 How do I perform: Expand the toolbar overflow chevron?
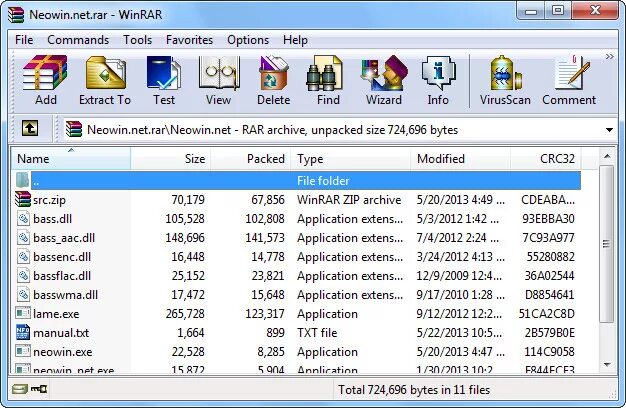pos(609,57)
